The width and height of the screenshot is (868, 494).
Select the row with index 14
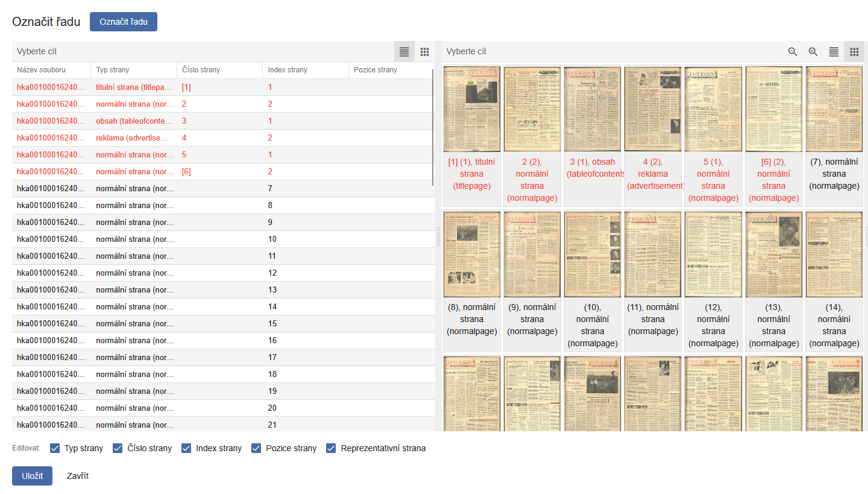(223, 307)
